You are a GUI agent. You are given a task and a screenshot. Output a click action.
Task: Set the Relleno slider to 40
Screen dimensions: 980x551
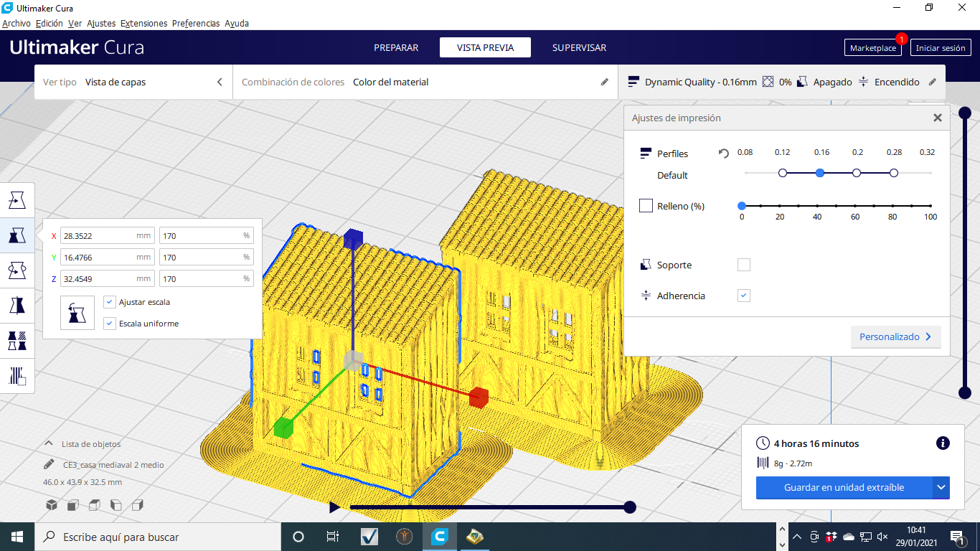(x=817, y=206)
